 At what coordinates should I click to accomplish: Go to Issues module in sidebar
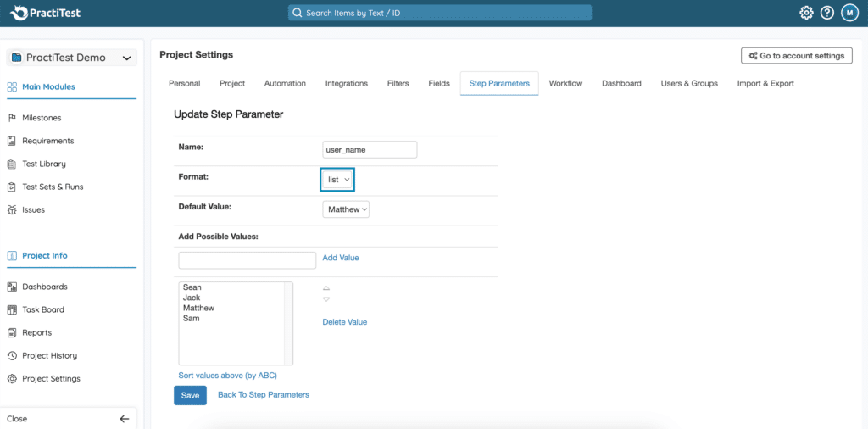(x=33, y=209)
